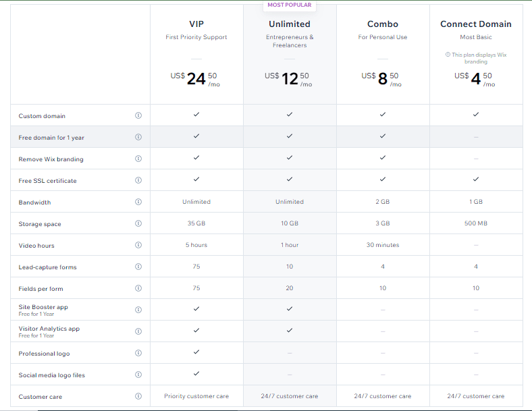This screenshot has height=411, width=532.
Task: Click the Lead-capture forms row label
Action: coord(47,267)
